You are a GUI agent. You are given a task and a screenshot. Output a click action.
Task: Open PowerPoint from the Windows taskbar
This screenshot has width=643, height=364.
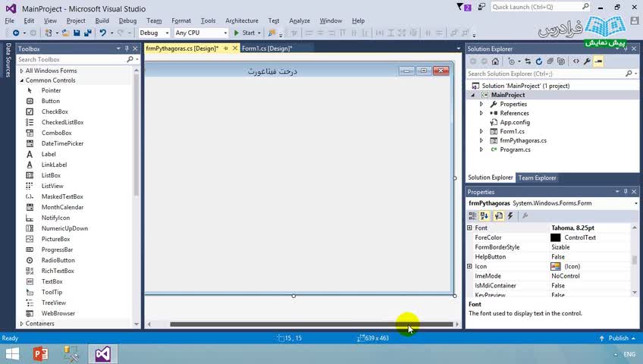pyautogui.click(x=40, y=353)
